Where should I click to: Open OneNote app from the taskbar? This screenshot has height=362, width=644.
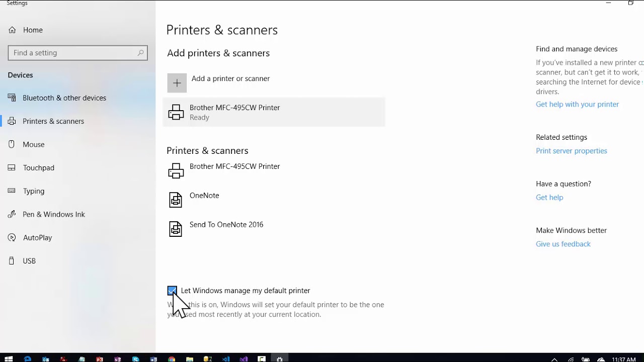pyautogui.click(x=118, y=359)
